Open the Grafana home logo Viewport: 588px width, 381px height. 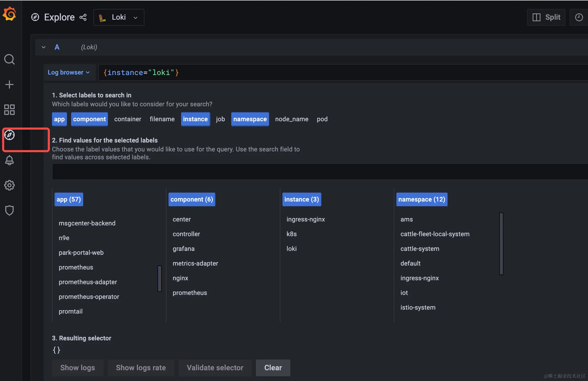pos(9,14)
